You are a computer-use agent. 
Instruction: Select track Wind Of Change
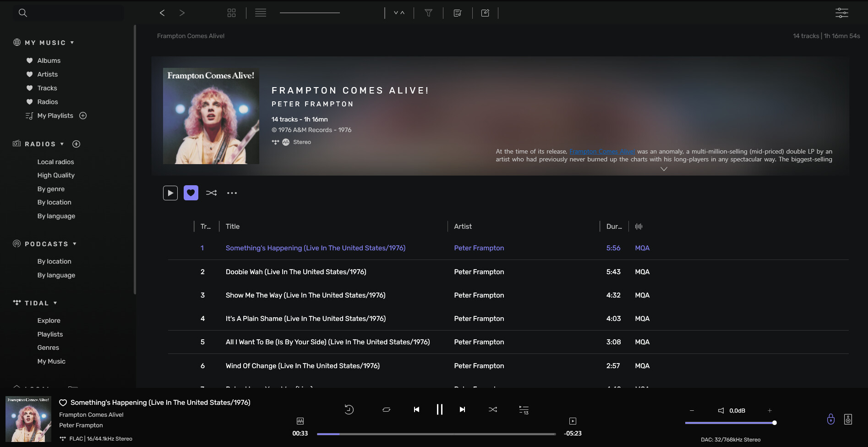point(303,366)
